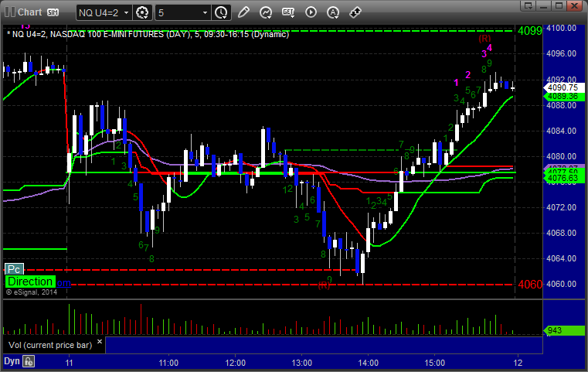Click the red (R) label near 4099
The height and width of the screenshot is (372, 588).
coord(484,38)
